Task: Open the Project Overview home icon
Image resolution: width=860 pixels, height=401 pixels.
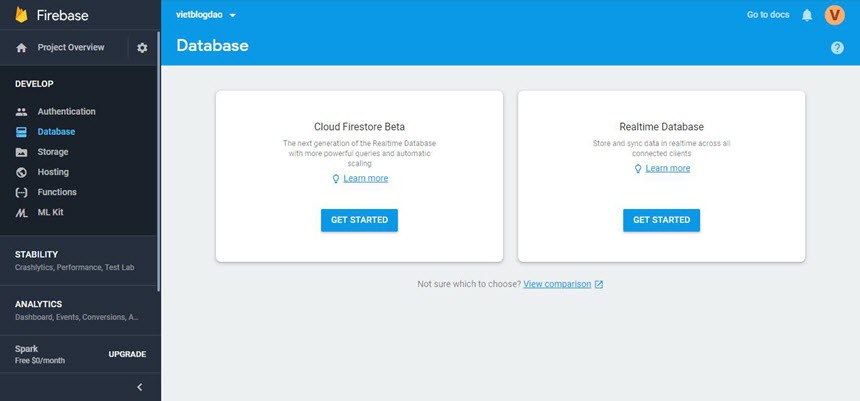Action: coord(21,48)
